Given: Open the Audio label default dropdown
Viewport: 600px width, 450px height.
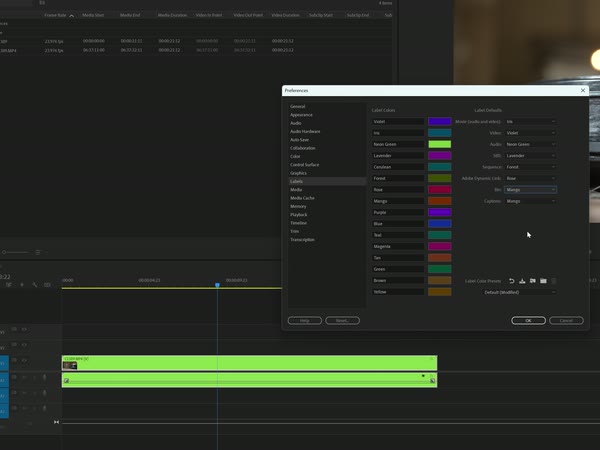Looking at the screenshot, I should click(x=530, y=144).
